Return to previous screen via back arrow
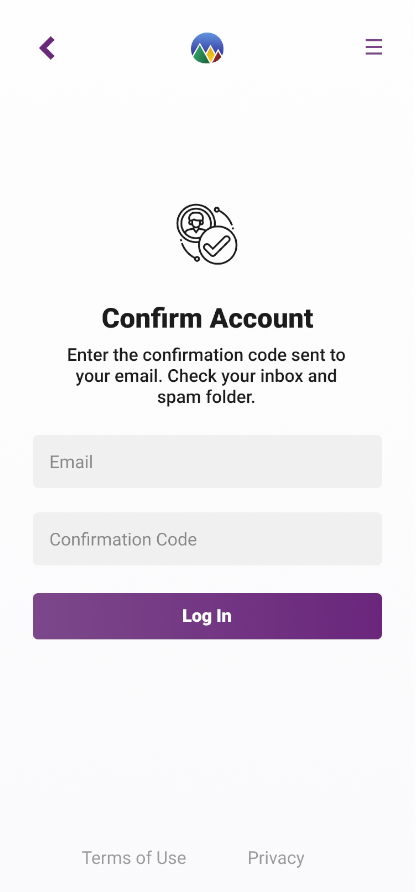 pos(47,48)
